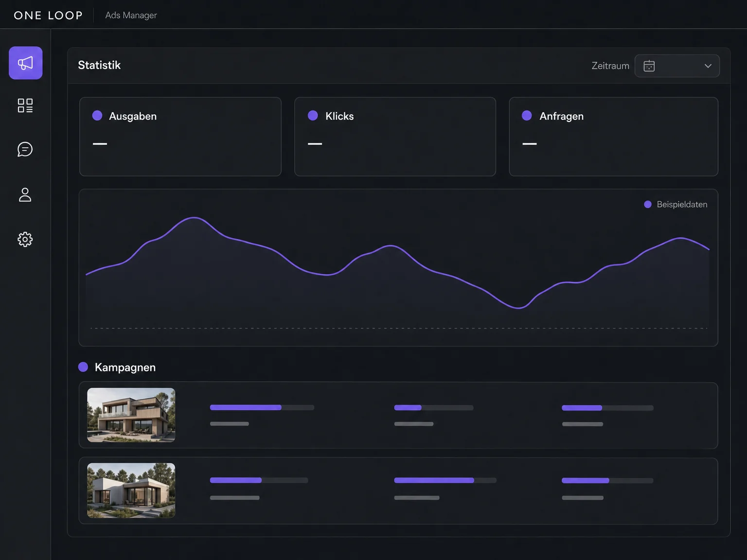Click the ONE LOOP logo
Screen dimensions: 747x560
click(48, 15)
